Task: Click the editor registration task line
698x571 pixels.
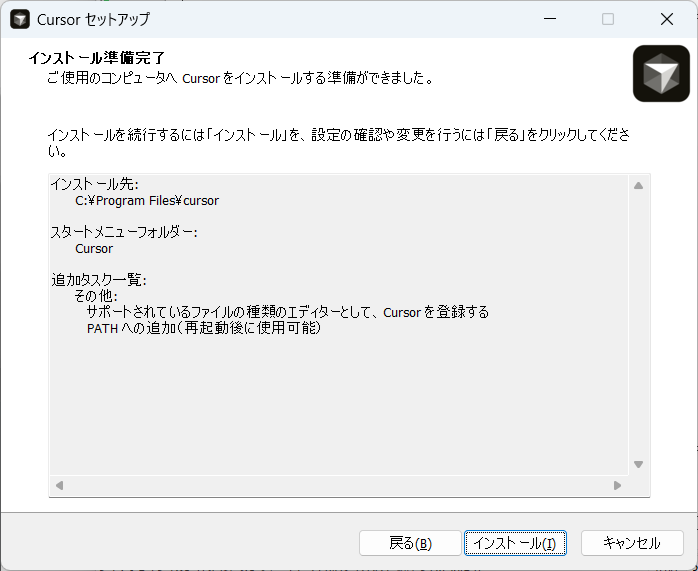Action: point(287,312)
